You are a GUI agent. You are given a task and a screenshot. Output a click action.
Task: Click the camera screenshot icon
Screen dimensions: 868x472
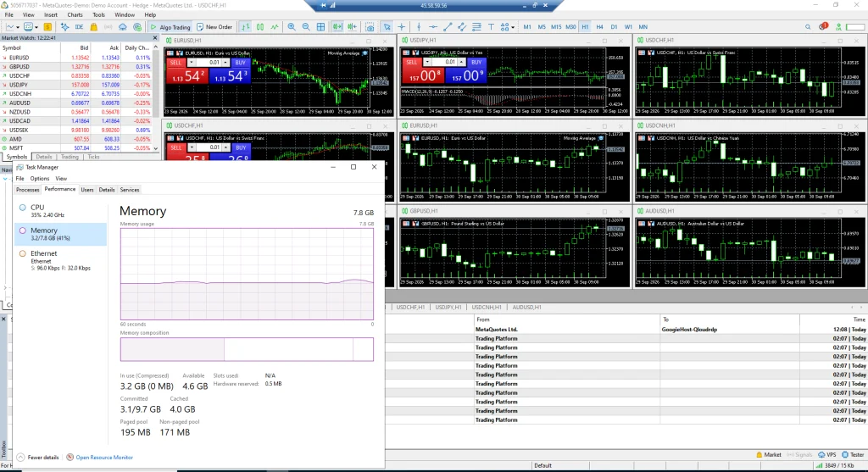tap(370, 26)
